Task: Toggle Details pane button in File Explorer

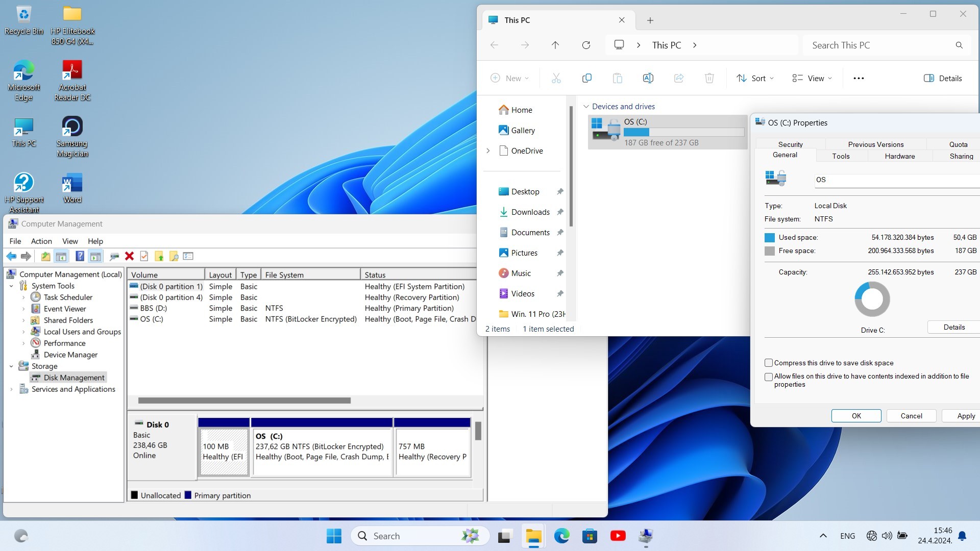Action: [943, 78]
